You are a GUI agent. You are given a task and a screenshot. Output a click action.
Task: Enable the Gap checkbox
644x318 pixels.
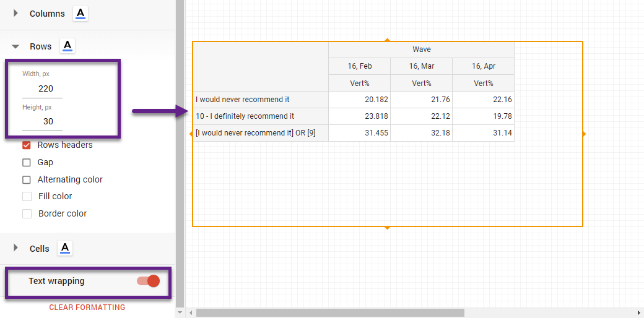point(27,163)
